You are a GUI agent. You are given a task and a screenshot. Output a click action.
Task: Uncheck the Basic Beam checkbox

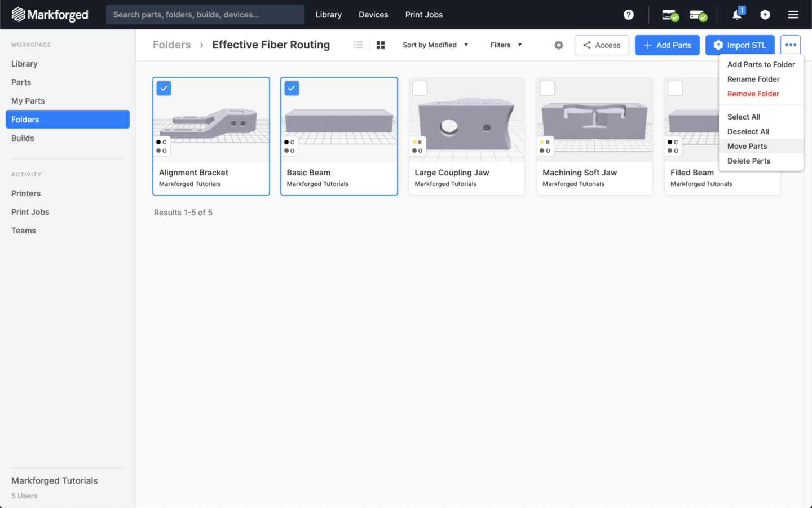pyautogui.click(x=292, y=89)
